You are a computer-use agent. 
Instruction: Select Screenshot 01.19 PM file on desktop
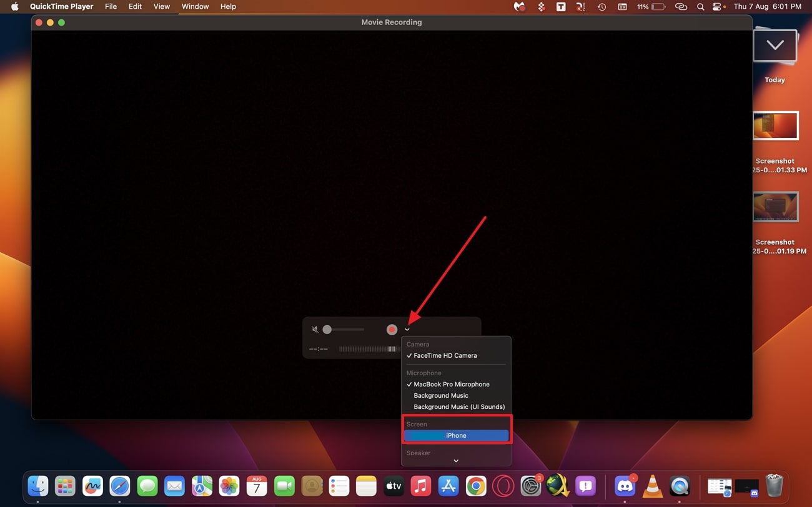point(775,207)
